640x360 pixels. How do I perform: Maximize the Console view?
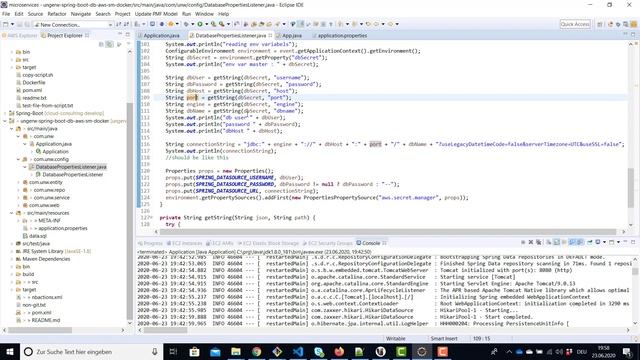coord(633,242)
